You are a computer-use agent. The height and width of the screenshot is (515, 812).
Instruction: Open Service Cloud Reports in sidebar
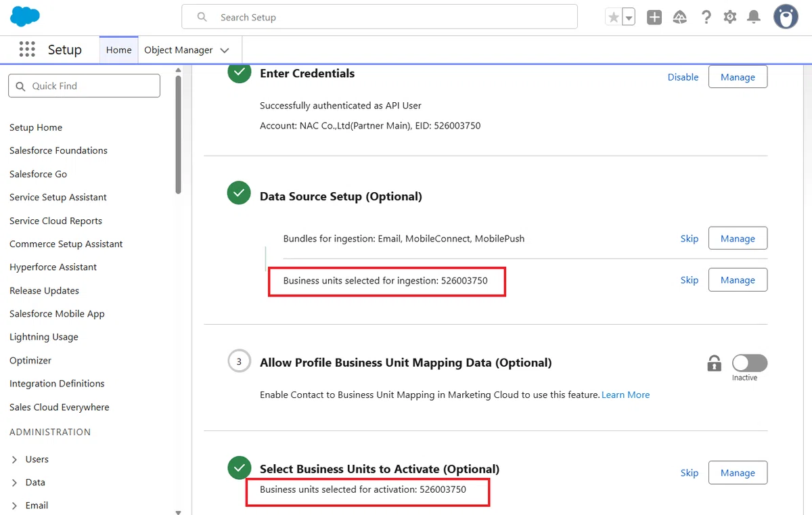click(55, 221)
